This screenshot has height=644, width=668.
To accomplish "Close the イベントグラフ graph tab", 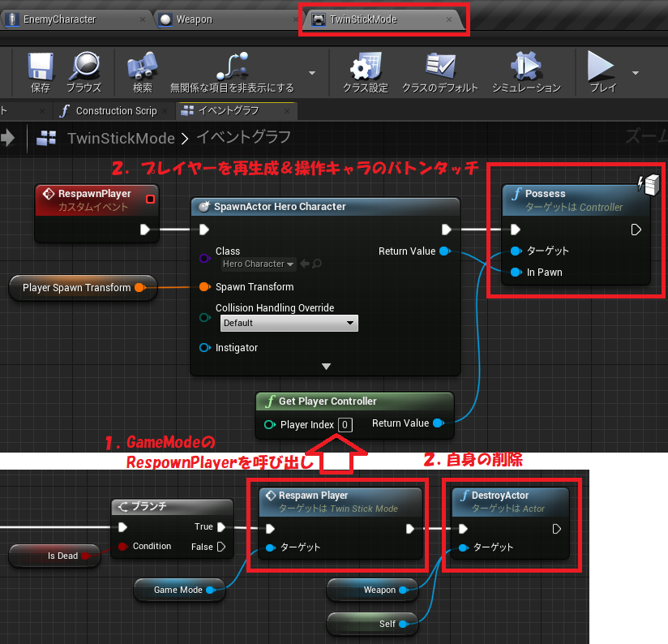I will coord(287,111).
